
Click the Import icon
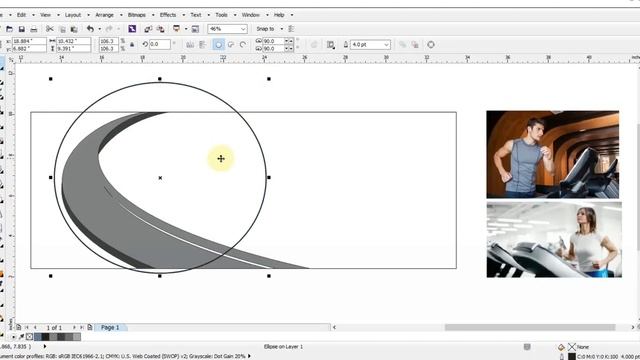(x=148, y=29)
